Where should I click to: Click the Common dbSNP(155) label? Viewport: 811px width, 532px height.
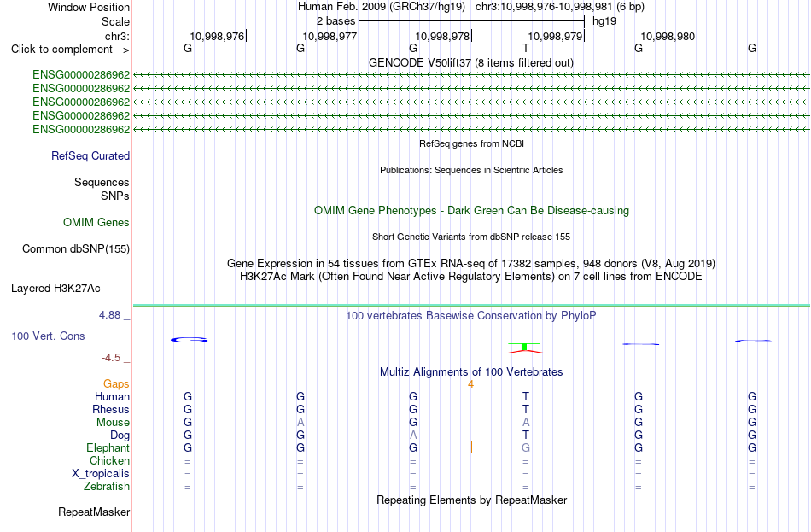(x=75, y=249)
